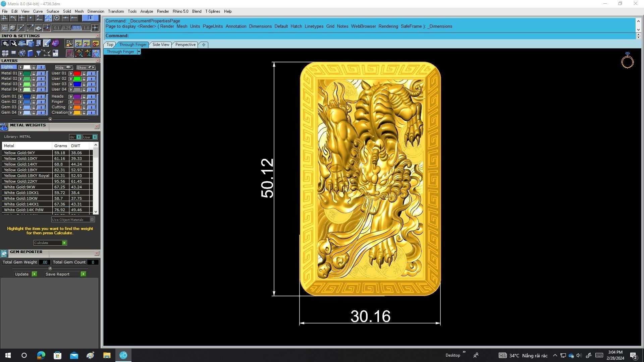644x362 pixels.
Task: Expand the User 03 layer arrow
Action: click(71, 84)
